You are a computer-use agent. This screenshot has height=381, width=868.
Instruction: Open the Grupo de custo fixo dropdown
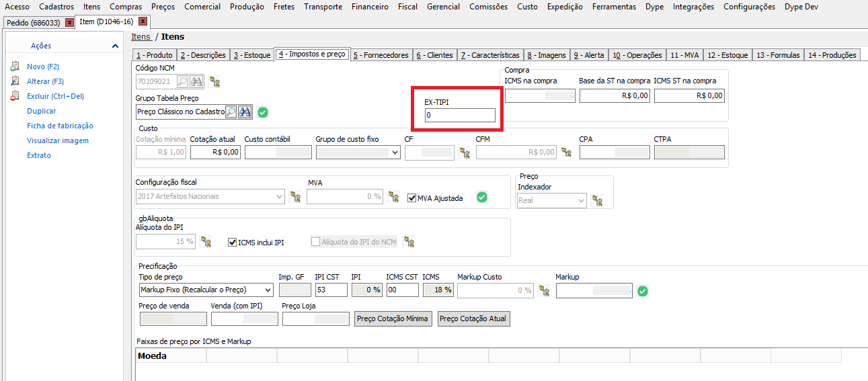pos(395,153)
